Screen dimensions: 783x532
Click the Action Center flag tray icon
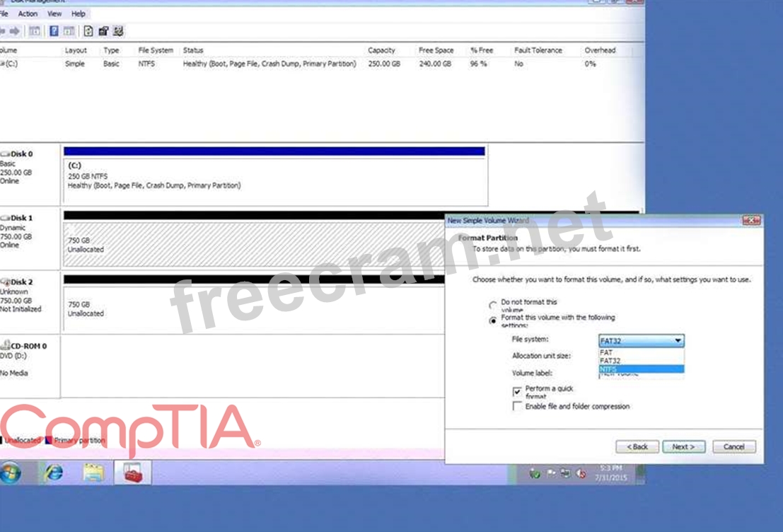pyautogui.click(x=551, y=473)
